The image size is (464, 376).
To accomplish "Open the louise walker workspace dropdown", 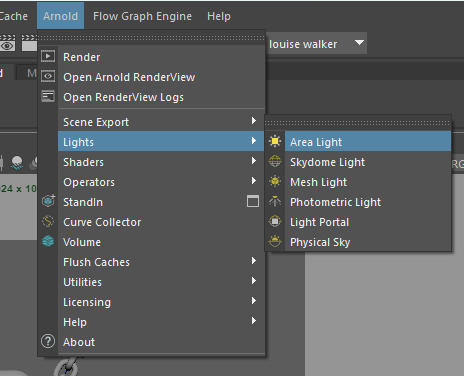I will click(316, 43).
